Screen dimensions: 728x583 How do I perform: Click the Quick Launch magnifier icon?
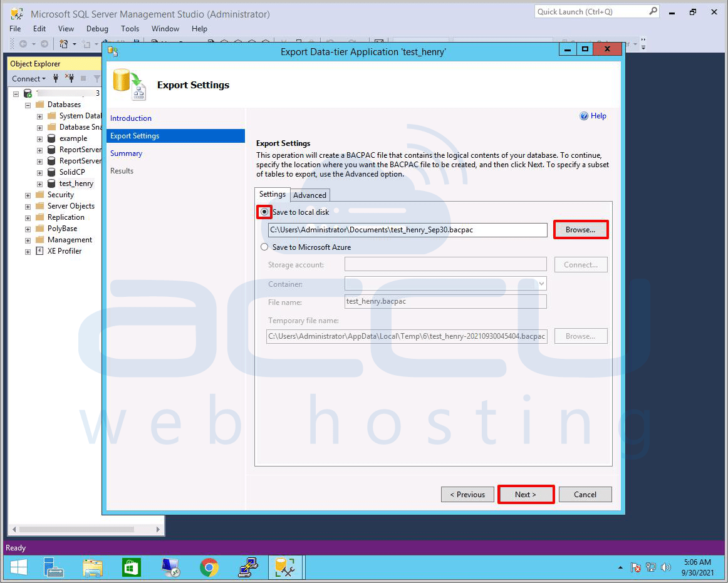click(x=653, y=11)
